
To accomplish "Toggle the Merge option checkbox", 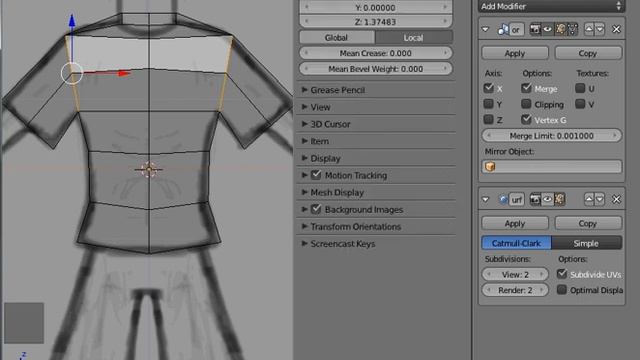I will pyautogui.click(x=526, y=88).
